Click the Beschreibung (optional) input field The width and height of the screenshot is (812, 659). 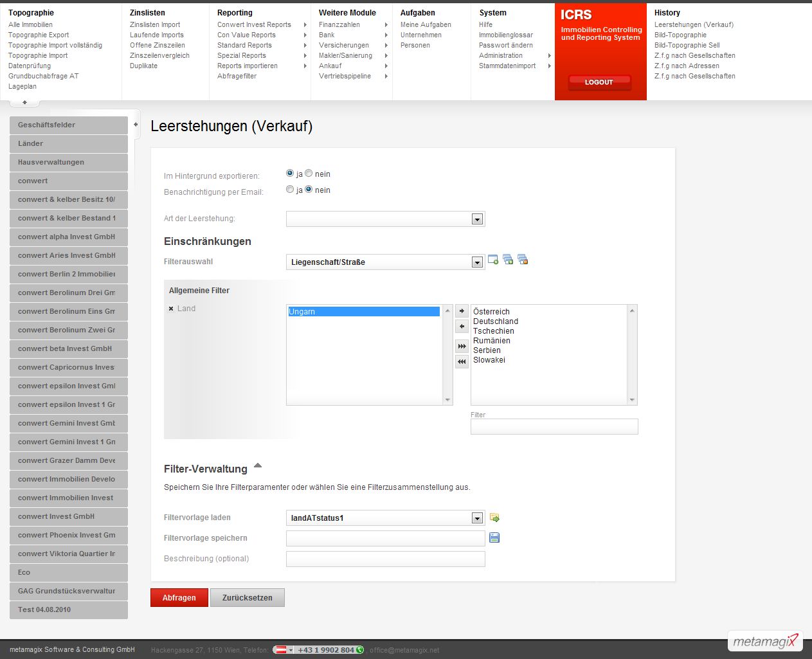click(x=386, y=559)
